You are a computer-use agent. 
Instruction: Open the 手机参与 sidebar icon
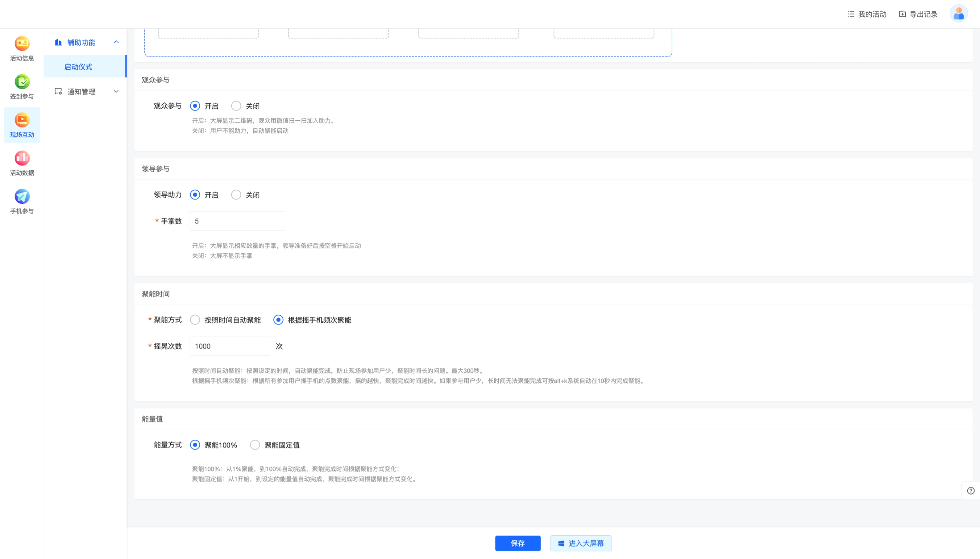click(x=22, y=196)
